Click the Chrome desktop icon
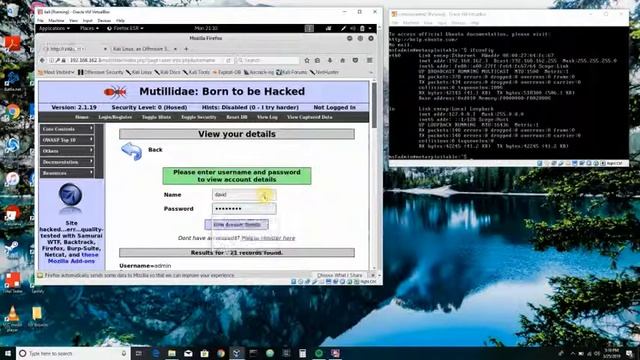The height and width of the screenshot is (360, 640). click(13, 111)
